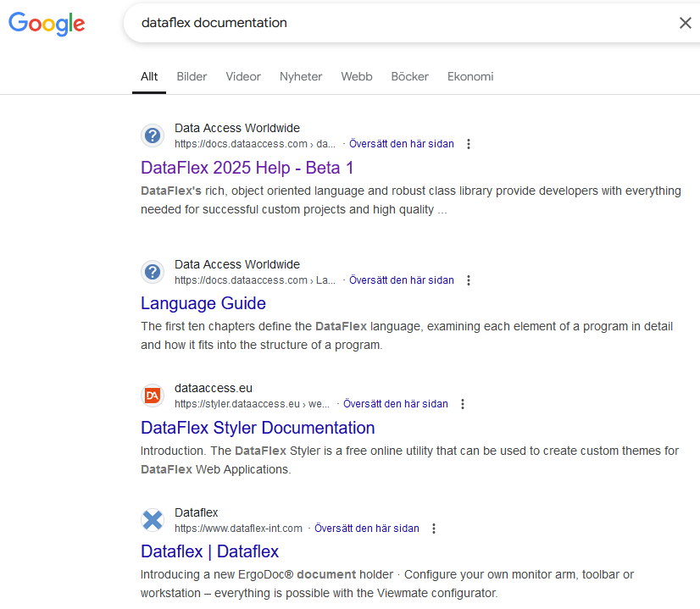Open more options for Language Guide result
The image size is (700, 609).
pyautogui.click(x=469, y=280)
